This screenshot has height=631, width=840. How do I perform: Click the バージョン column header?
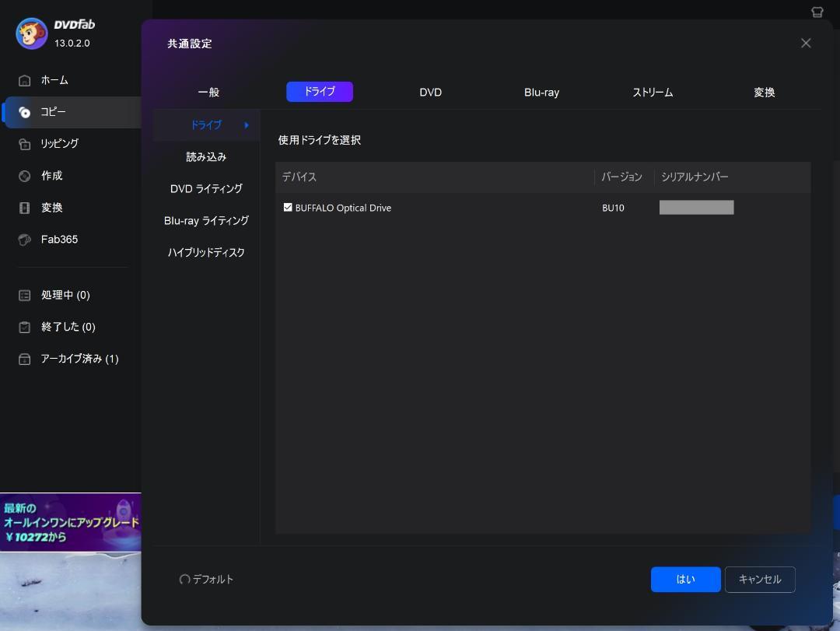621,177
